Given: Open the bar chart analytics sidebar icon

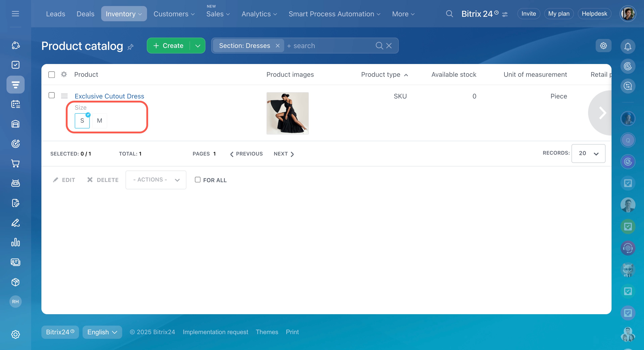Looking at the screenshot, I should [x=15, y=242].
